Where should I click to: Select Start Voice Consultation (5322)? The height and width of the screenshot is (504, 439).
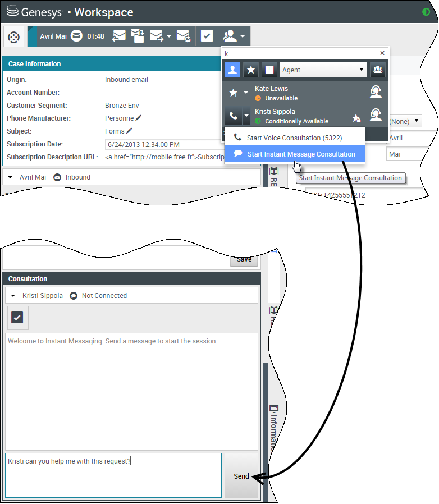pos(294,138)
